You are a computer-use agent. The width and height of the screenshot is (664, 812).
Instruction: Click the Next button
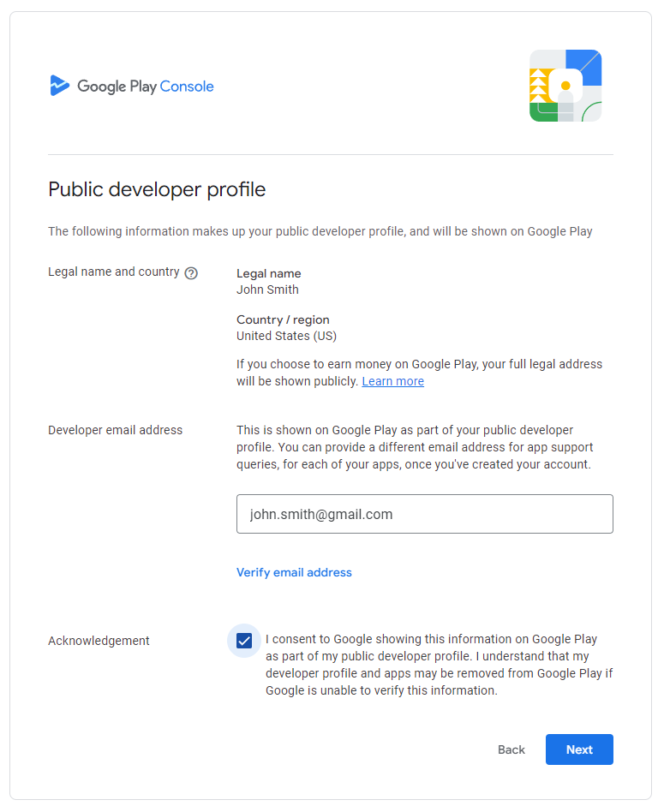(579, 749)
